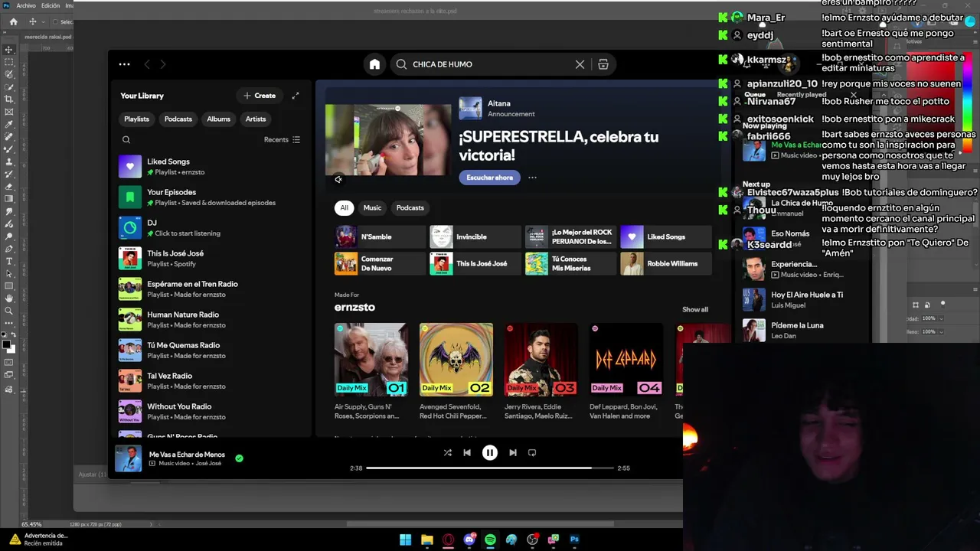Open Photoshop Archivo menu
Screen dimensions: 980x551
tap(26, 5)
